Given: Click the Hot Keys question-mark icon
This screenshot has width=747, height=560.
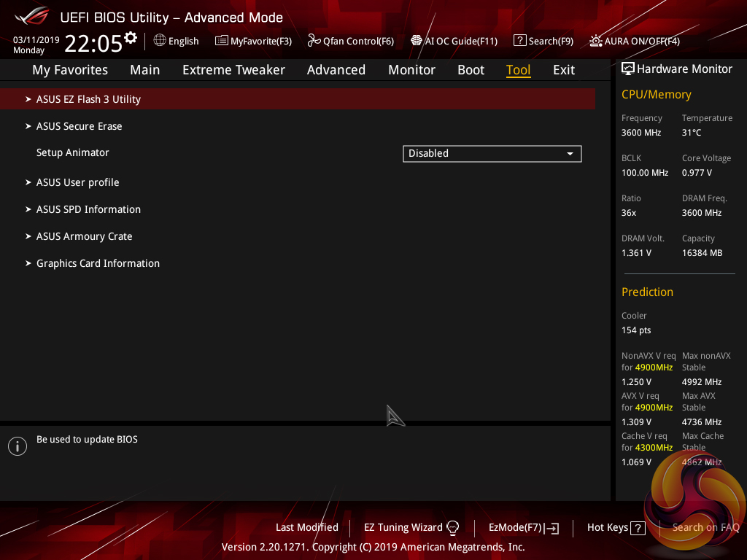Looking at the screenshot, I should pos(638,528).
